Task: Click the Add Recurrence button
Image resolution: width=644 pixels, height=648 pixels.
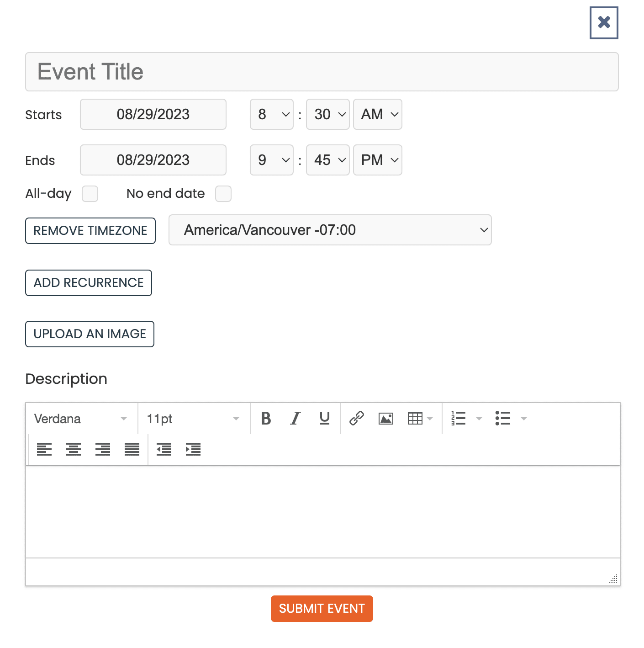Action: tap(88, 283)
